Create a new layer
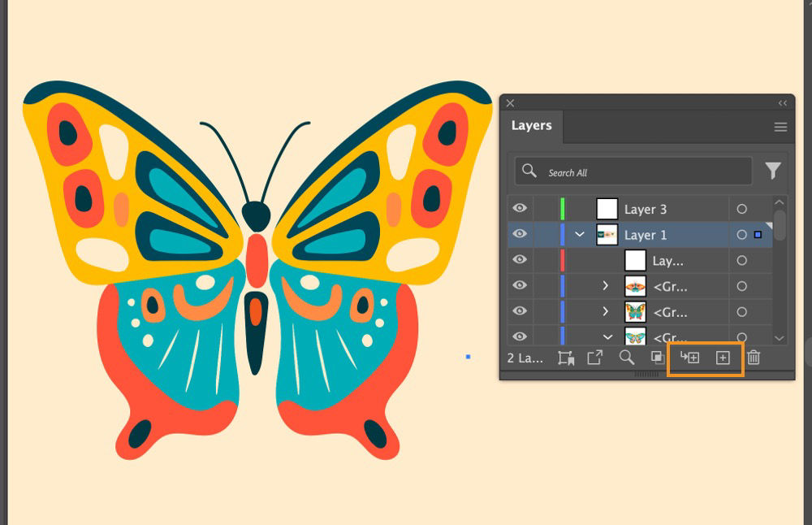The image size is (812, 525). (721, 357)
